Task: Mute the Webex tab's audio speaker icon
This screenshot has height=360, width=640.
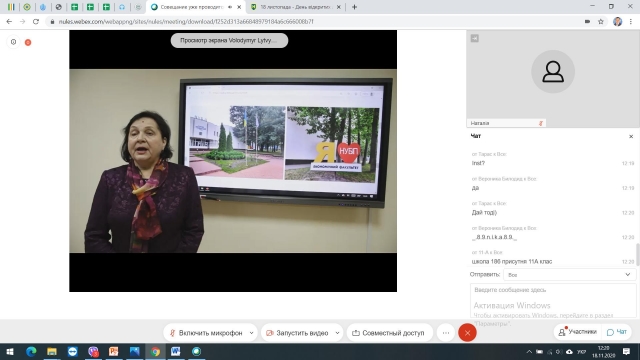Action: tap(230, 7)
